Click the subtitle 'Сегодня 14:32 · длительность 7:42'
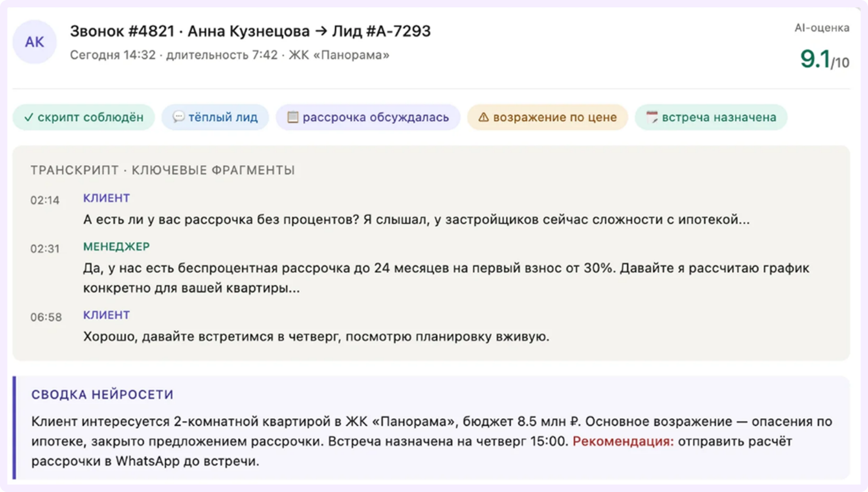This screenshot has width=868, height=492. [174, 55]
